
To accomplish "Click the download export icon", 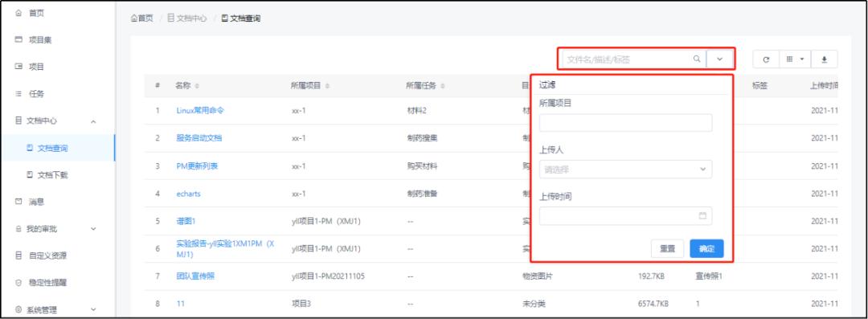I will tap(824, 59).
